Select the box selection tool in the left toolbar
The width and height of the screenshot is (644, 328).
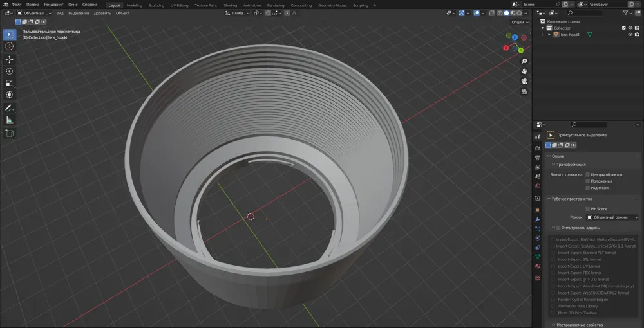coord(10,35)
